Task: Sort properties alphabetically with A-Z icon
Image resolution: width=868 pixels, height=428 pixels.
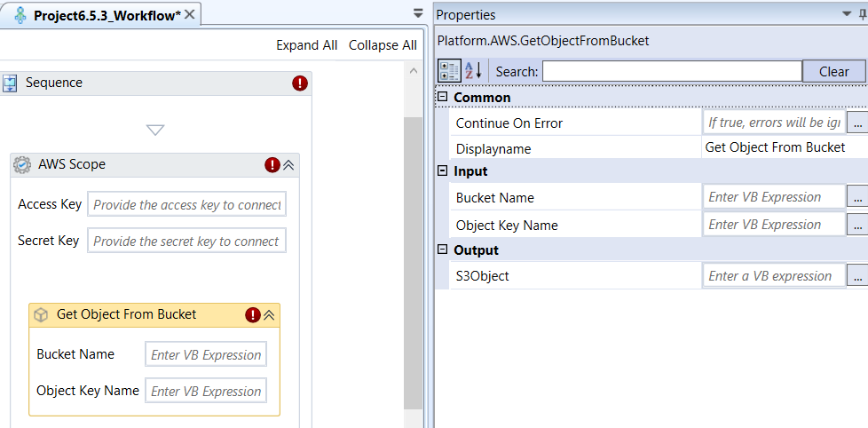Action: [x=473, y=71]
